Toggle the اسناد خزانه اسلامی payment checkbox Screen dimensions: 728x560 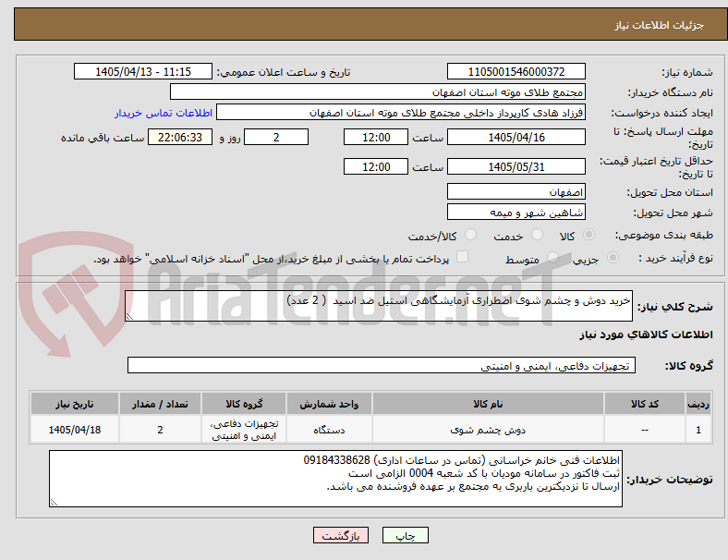(x=463, y=257)
